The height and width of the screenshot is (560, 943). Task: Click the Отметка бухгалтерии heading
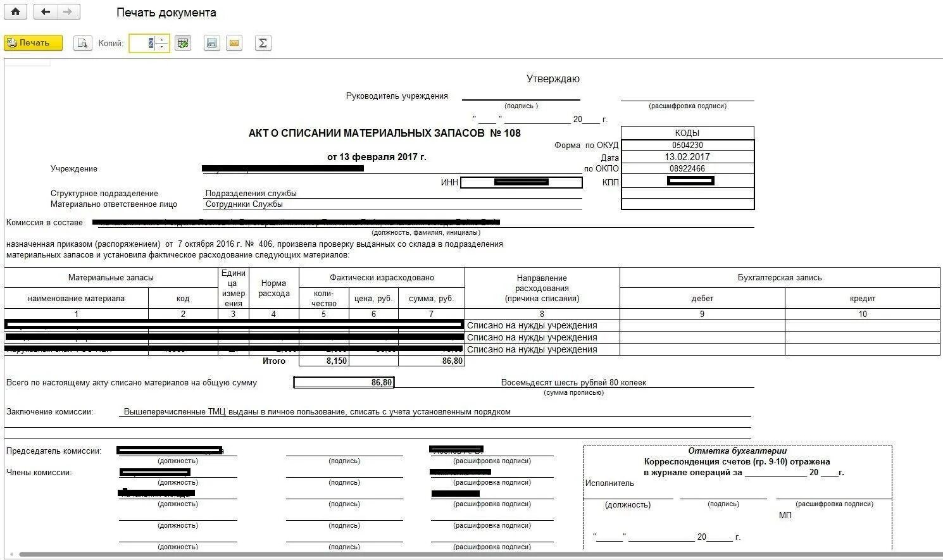(x=737, y=451)
